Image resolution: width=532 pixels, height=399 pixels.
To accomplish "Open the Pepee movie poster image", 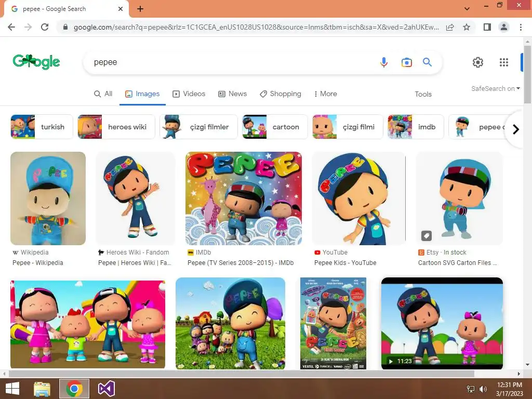I will pyautogui.click(x=333, y=323).
